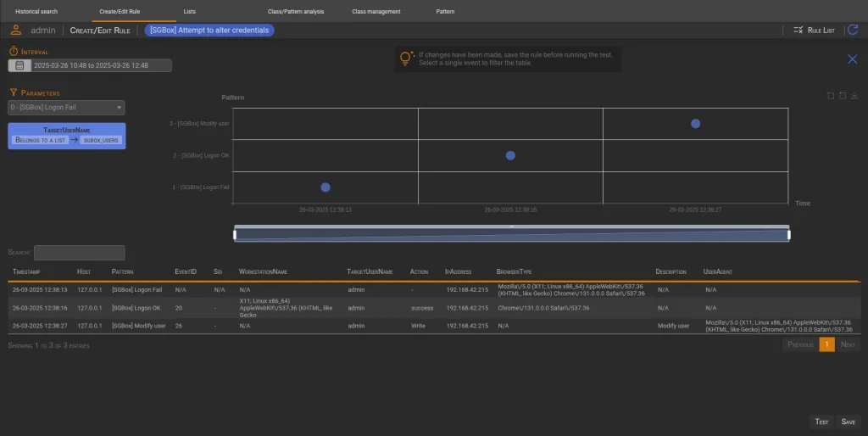
Task: Click the arrow in the TargetUserName condition
Action: 75,140
